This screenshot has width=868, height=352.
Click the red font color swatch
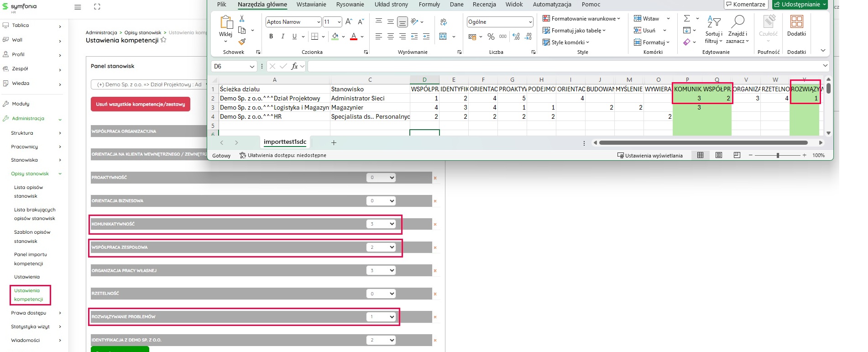(354, 37)
